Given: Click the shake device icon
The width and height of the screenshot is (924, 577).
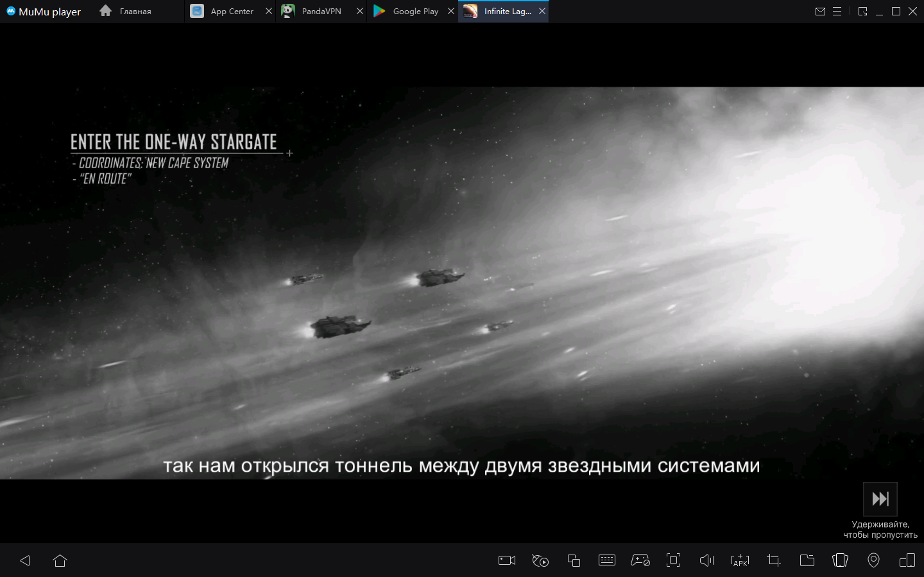Looking at the screenshot, I should click(x=840, y=560).
